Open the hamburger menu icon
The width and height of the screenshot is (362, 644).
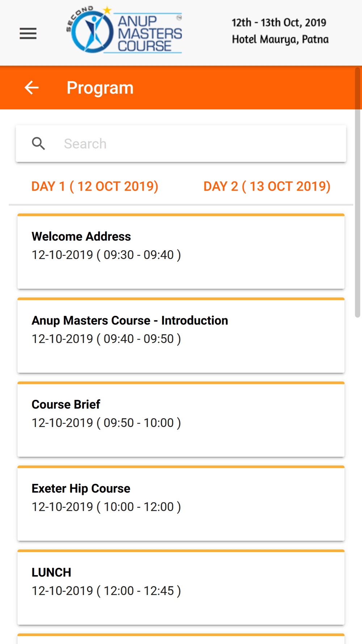click(28, 33)
